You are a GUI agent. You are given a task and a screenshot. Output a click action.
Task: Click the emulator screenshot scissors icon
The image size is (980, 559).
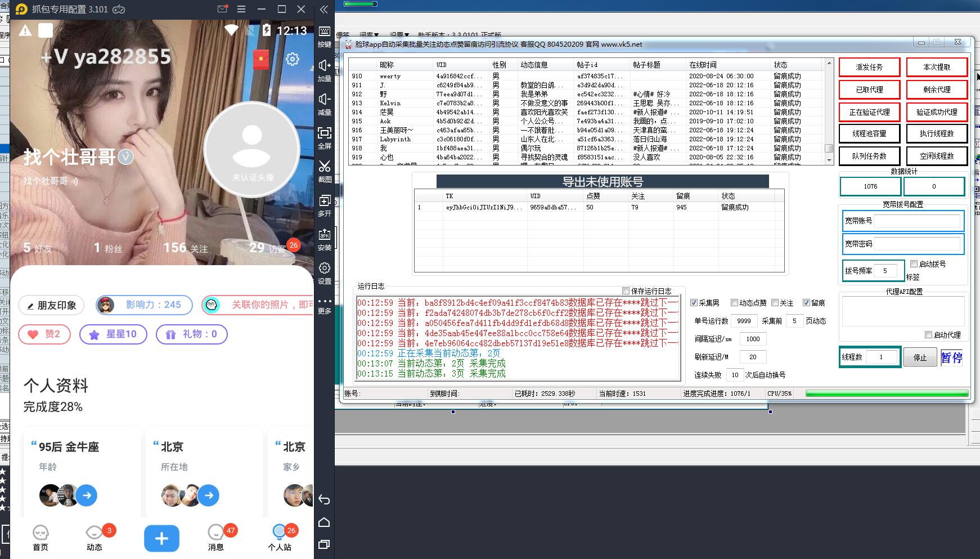click(x=325, y=167)
